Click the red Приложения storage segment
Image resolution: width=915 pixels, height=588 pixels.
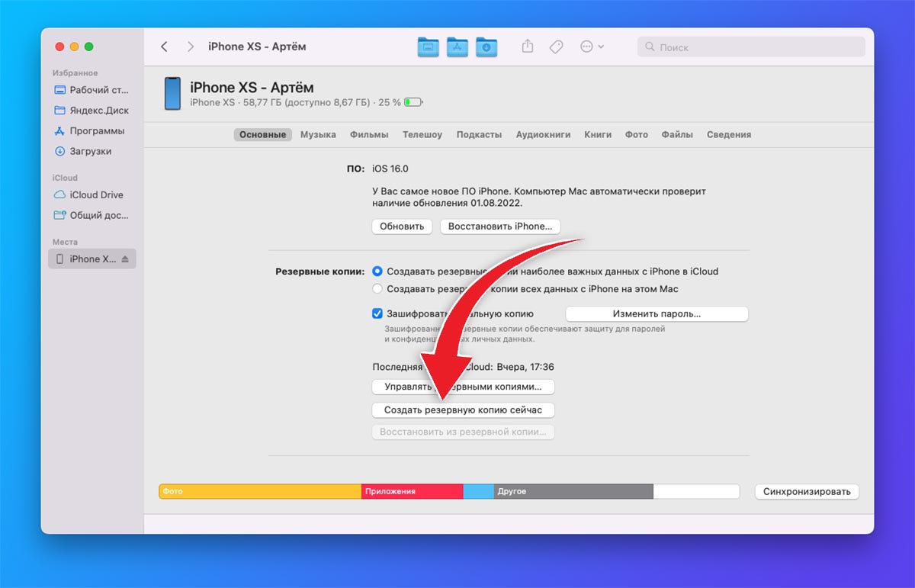click(x=413, y=492)
